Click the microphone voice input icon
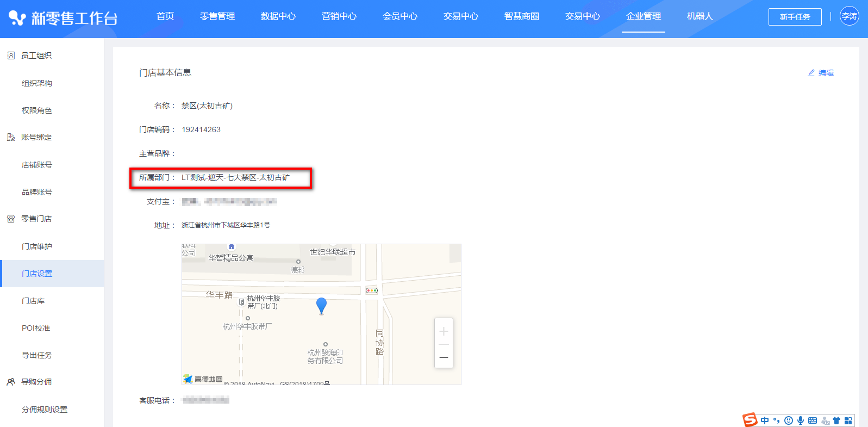 click(x=801, y=420)
